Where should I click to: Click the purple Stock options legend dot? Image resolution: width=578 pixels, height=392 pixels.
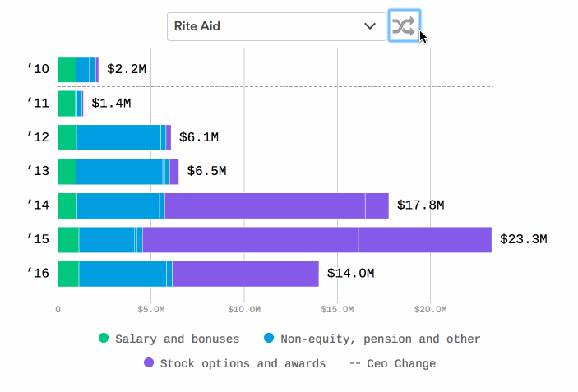point(149,363)
